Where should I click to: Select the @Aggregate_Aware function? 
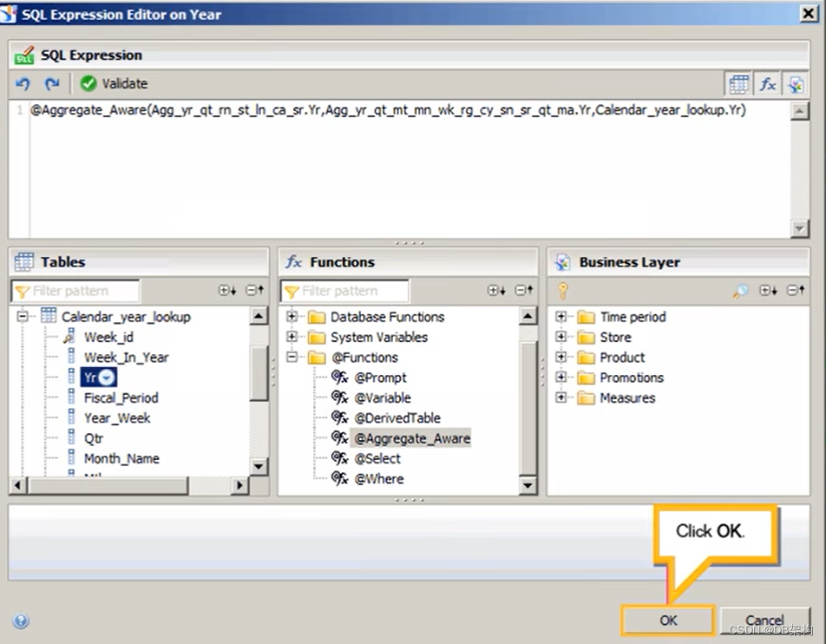tap(412, 438)
